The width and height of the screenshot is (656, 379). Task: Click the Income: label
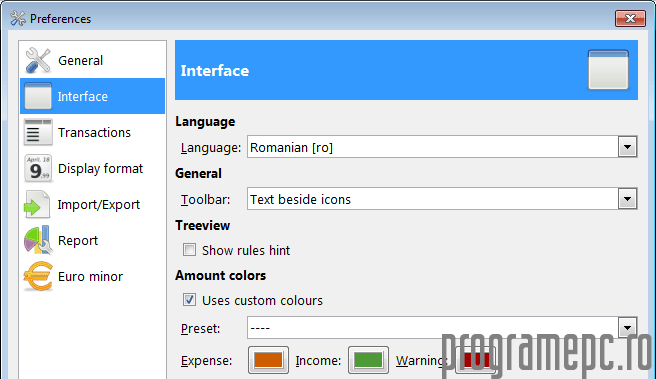318,361
